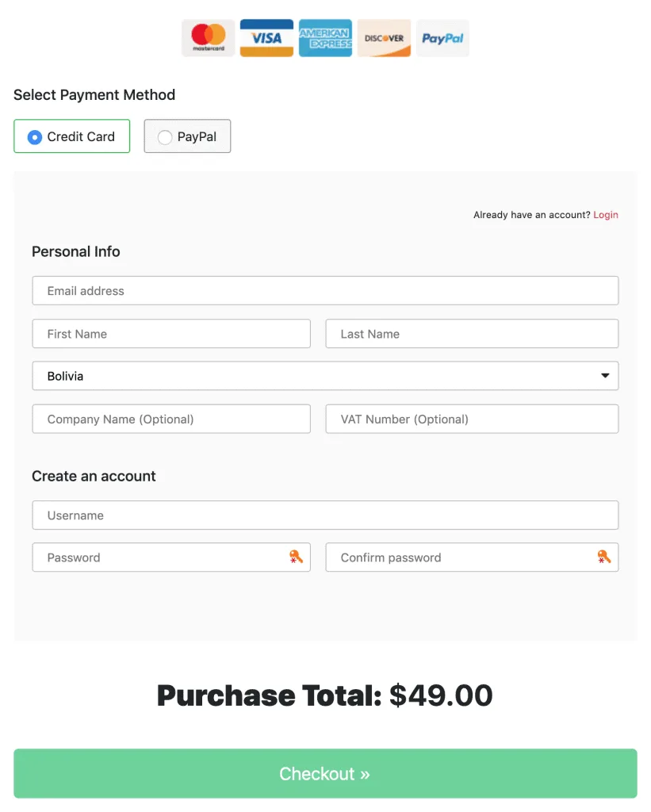Click the country dropdown arrow

tap(605, 376)
